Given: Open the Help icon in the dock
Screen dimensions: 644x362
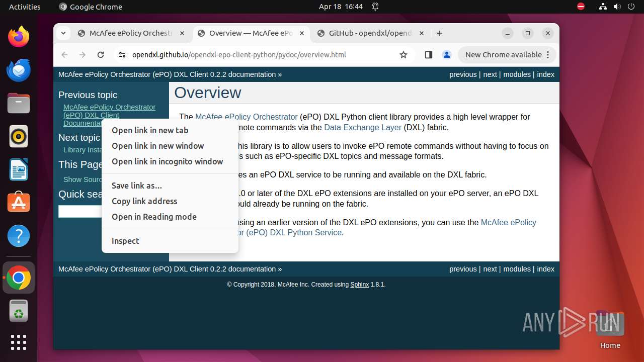Looking at the screenshot, I should coord(19,236).
